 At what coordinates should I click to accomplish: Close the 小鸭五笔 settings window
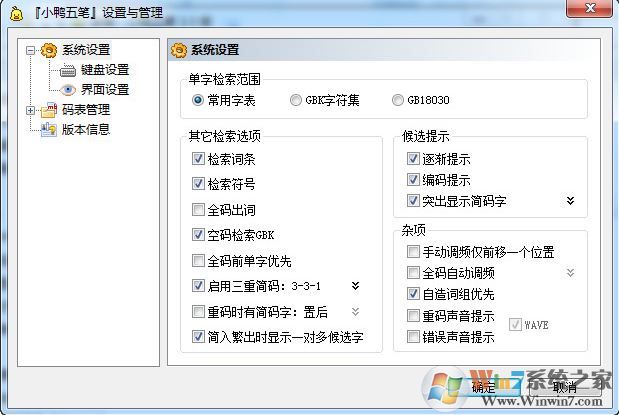[590, 9]
